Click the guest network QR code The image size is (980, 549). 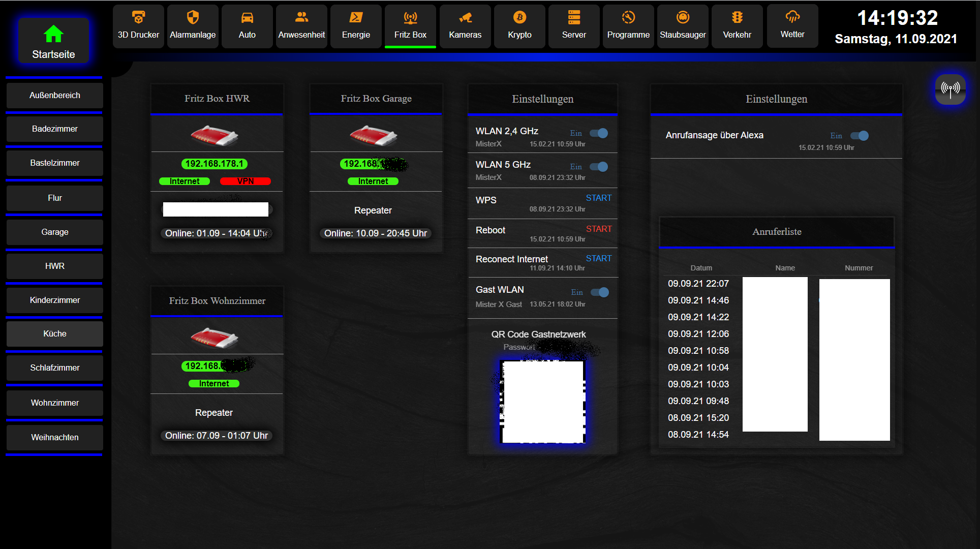pos(543,402)
